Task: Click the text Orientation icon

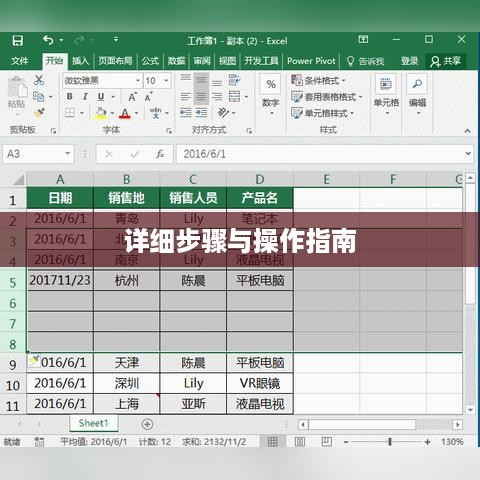Action: 223,113
